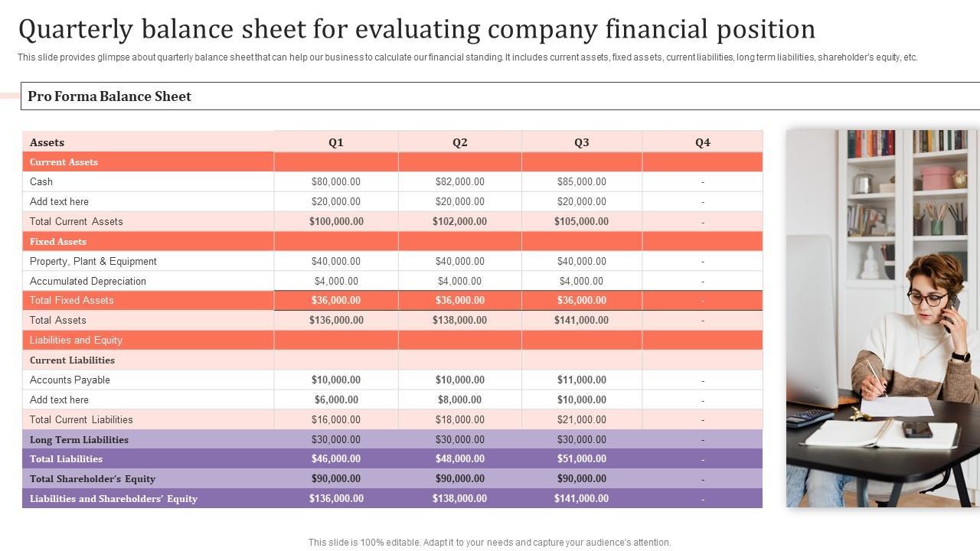Click the Accumulated Depreciation Q2 value

[x=459, y=282]
